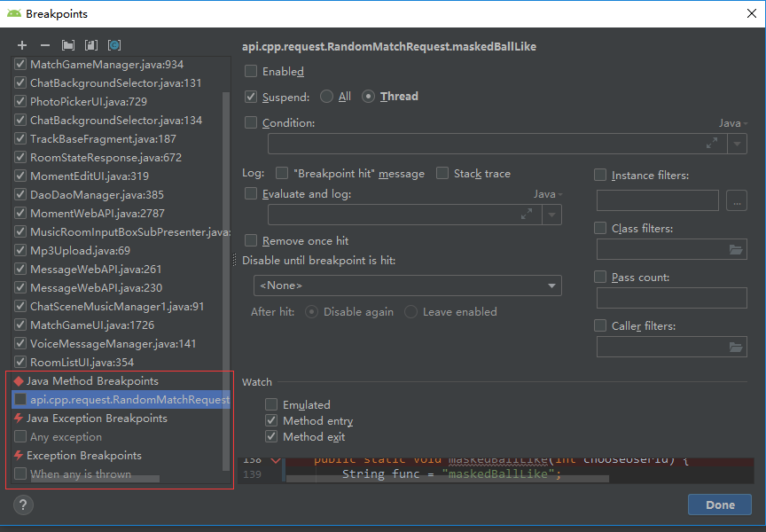Add a new breakpoint with the plus icon
Image resolution: width=766 pixels, height=532 pixels.
pyautogui.click(x=21, y=44)
